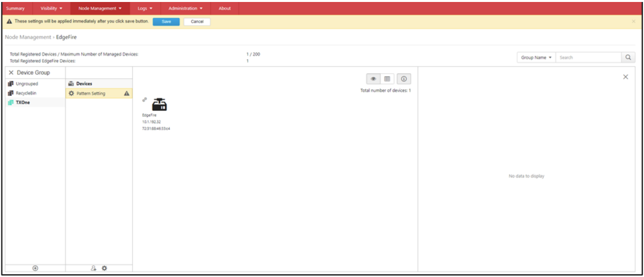Click the link icon beside EdgeFire
The height and width of the screenshot is (277, 644).
point(144,99)
